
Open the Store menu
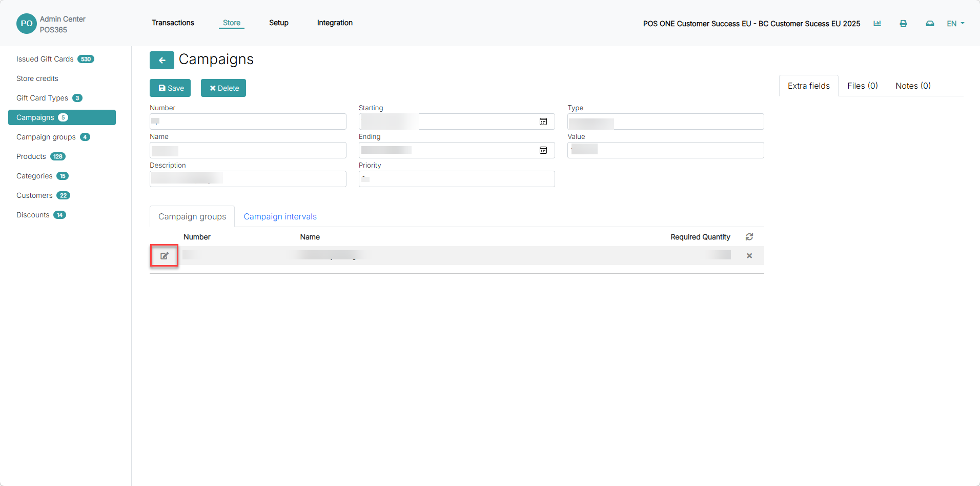pyautogui.click(x=232, y=23)
